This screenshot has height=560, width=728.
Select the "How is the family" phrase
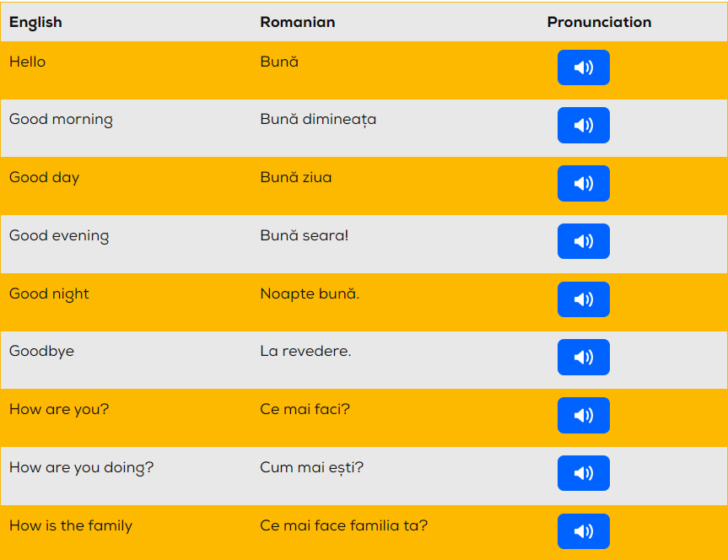pyautogui.click(x=71, y=525)
